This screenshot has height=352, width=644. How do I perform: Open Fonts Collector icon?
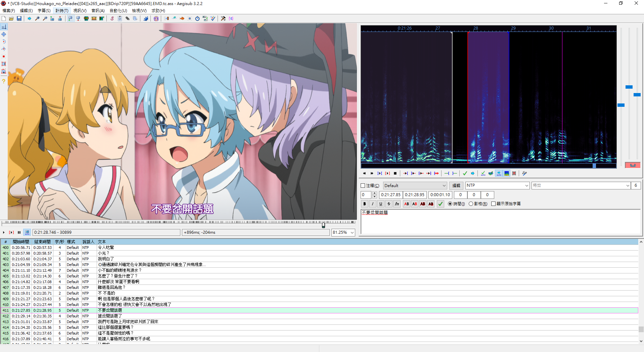pos(135,18)
